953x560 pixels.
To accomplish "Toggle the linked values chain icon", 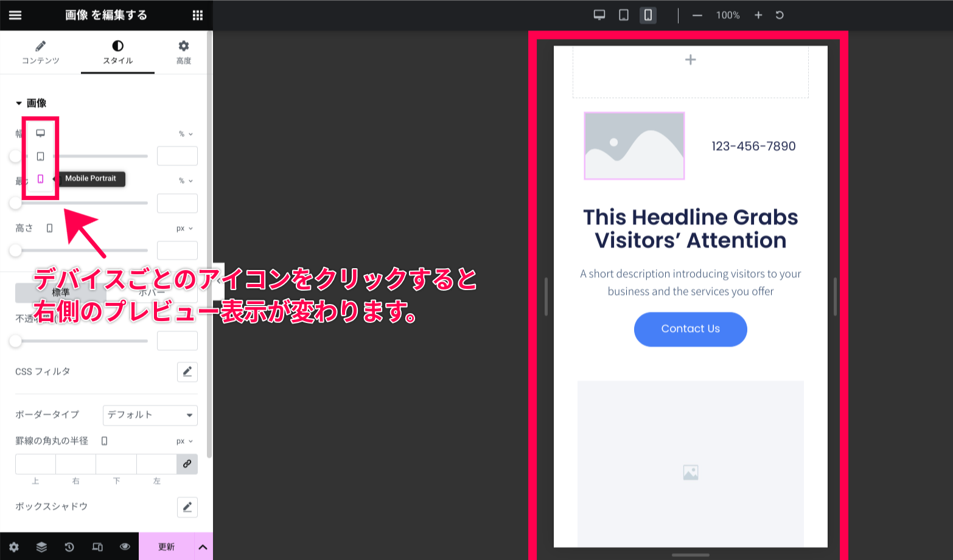I will click(187, 464).
